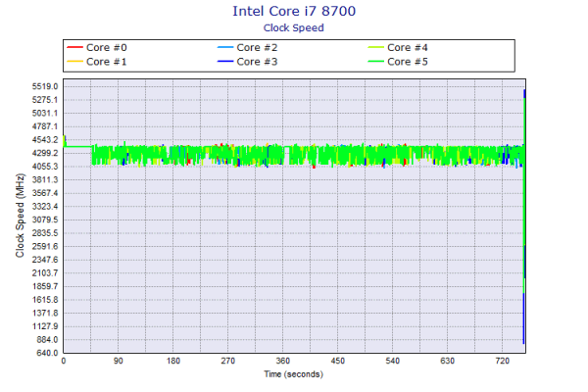This screenshot has width=588, height=392.
Task: Click the Core #0 red legend line
Action: pos(74,47)
